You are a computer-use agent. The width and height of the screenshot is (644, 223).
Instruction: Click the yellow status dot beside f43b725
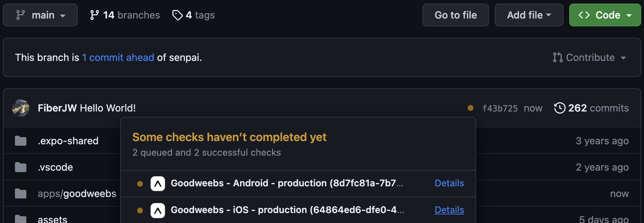470,108
